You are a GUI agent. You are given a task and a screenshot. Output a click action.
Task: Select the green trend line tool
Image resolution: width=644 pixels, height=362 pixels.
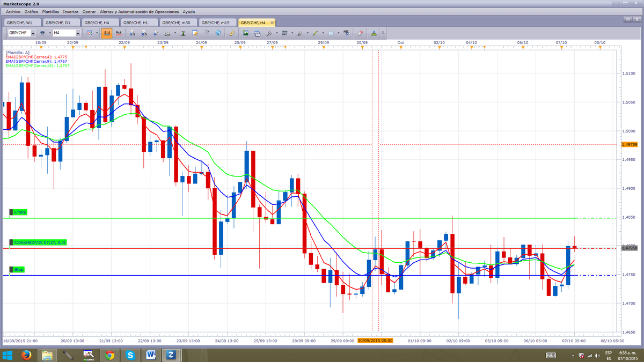(x=316, y=33)
